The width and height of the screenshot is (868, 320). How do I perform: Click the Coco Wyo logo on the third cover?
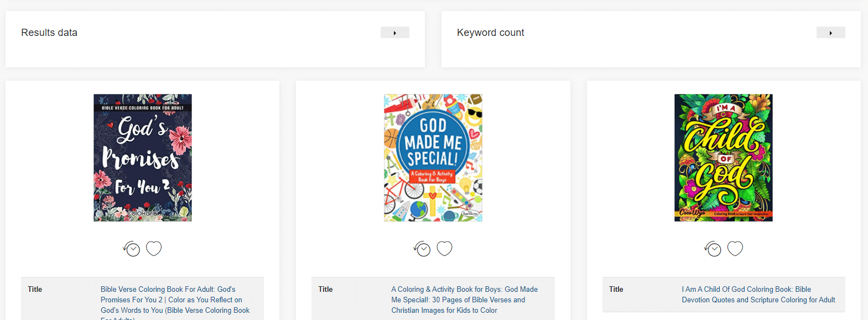click(692, 213)
